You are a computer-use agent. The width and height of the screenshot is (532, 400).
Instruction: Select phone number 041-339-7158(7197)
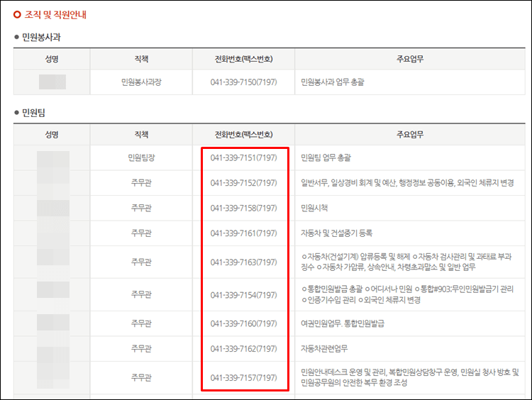pos(243,208)
